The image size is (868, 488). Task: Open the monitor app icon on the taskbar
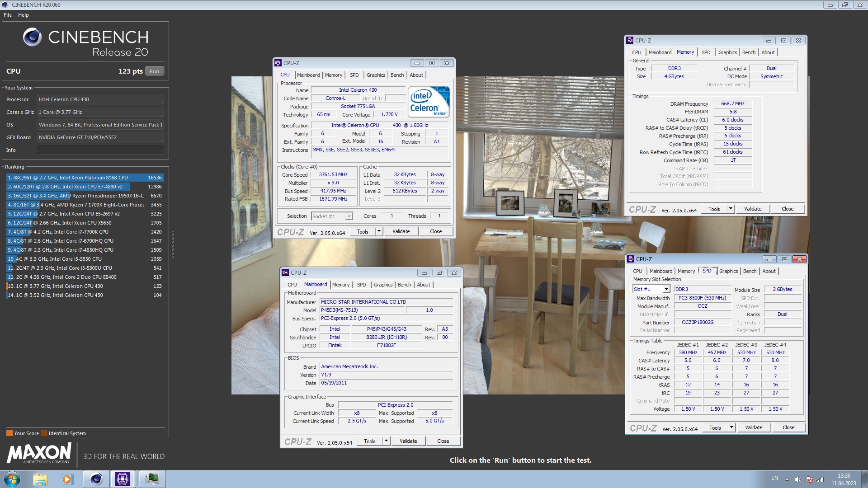pyautogui.click(x=152, y=479)
